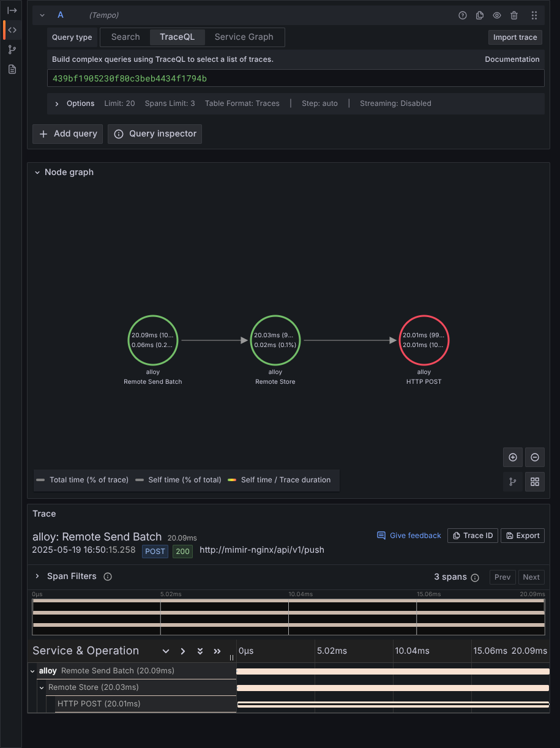Toggle query A visibility eye icon

pyautogui.click(x=497, y=15)
